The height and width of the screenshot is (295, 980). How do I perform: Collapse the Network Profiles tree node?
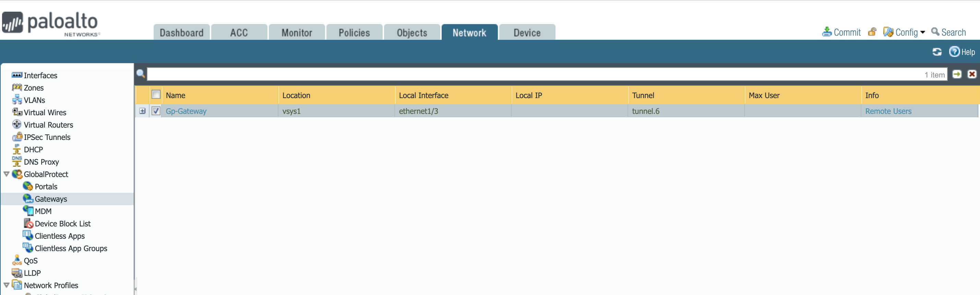tap(7, 285)
